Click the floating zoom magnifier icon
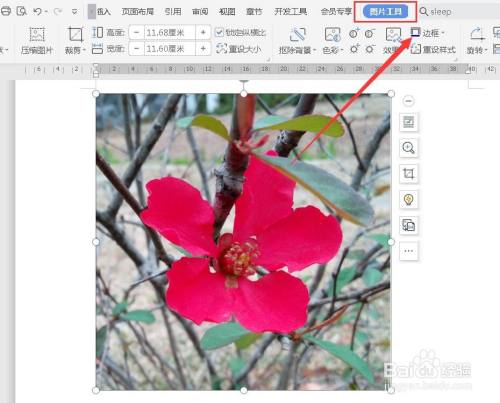 coord(409,148)
